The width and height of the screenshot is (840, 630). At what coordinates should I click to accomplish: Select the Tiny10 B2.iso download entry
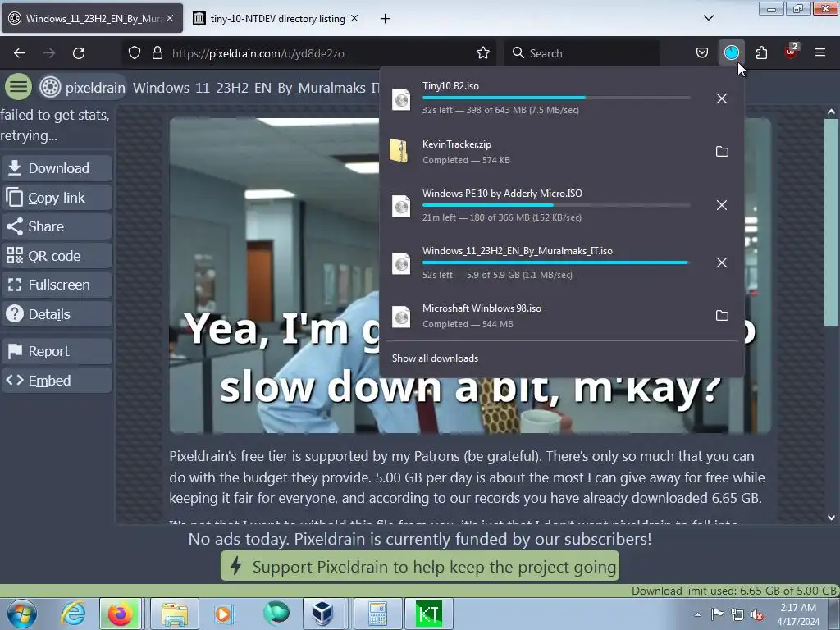click(x=545, y=98)
